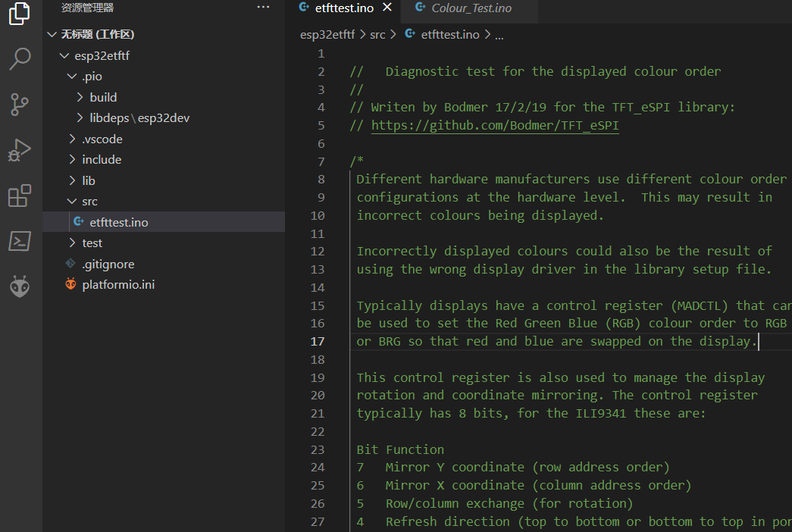
Task: Collapse the .pio folder
Action: [x=92, y=77]
